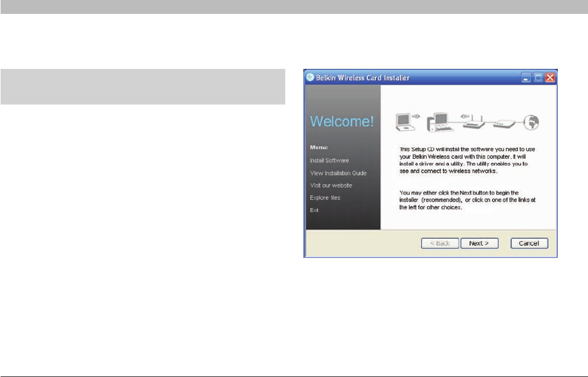Click the Welcome! heading text
This screenshot has height=377, width=588.
point(341,121)
